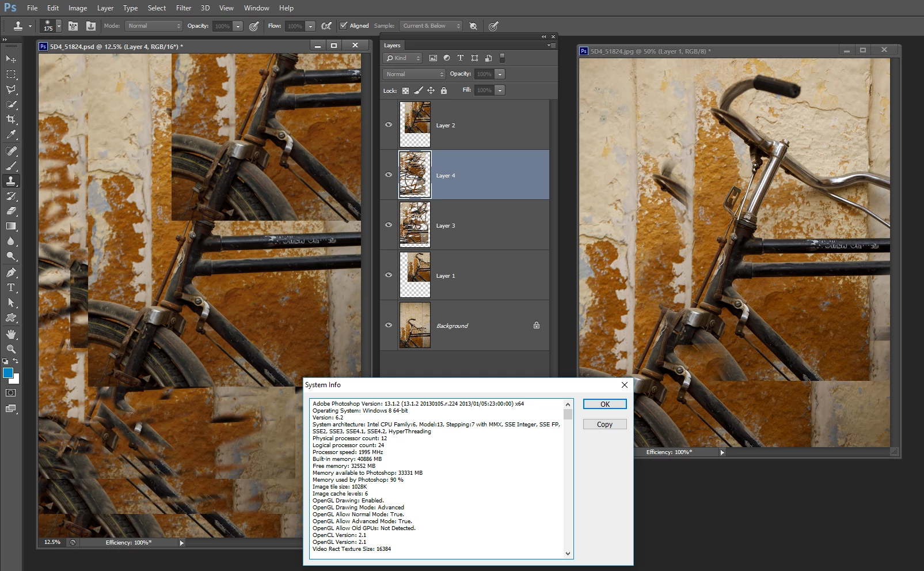Toggle lock image pixels
924x571 pixels.
pos(419,90)
